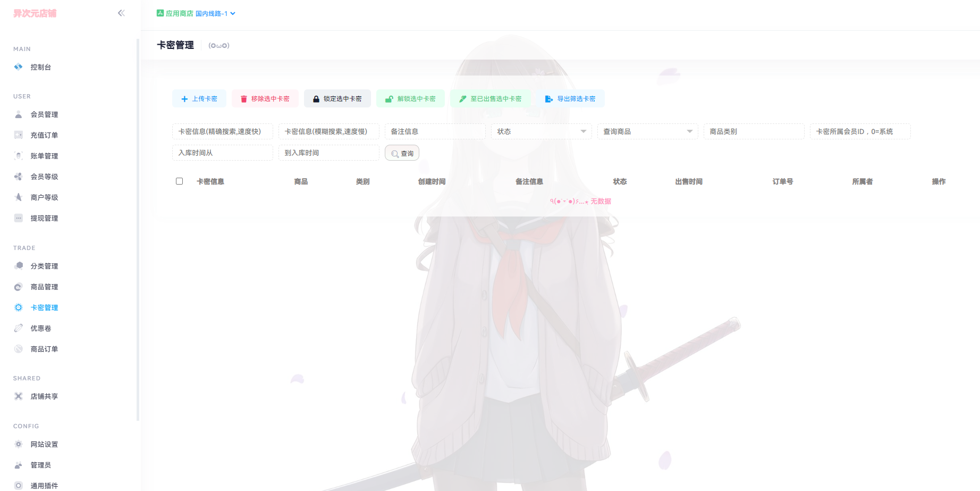Click the 账单管理 sidebar icon
Screen dimensions: 980x491
(x=19, y=156)
